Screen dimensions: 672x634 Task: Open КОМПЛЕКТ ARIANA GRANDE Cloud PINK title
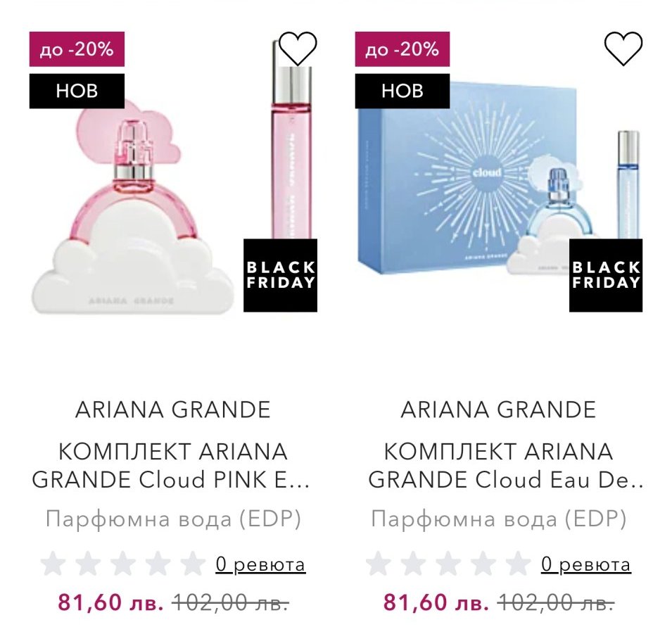pyautogui.click(x=172, y=465)
